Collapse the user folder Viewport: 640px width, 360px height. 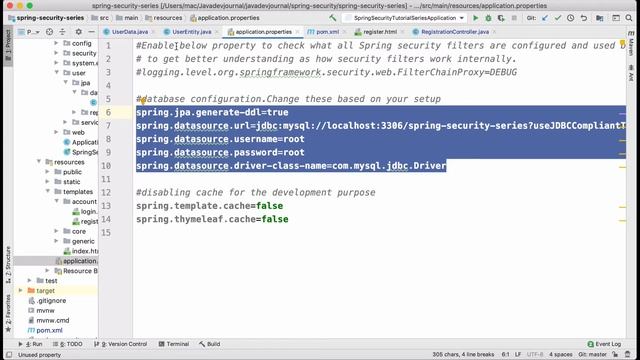(56, 73)
